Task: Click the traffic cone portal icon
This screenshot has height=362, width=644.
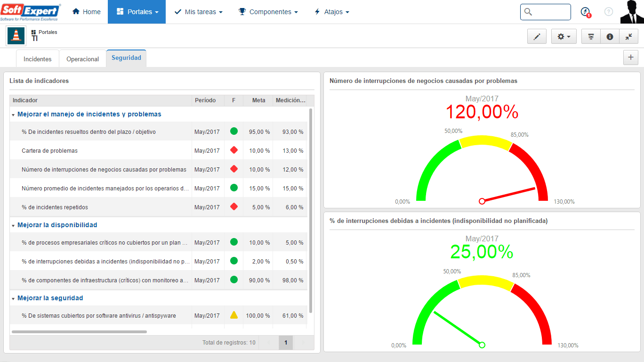Action: [16, 36]
